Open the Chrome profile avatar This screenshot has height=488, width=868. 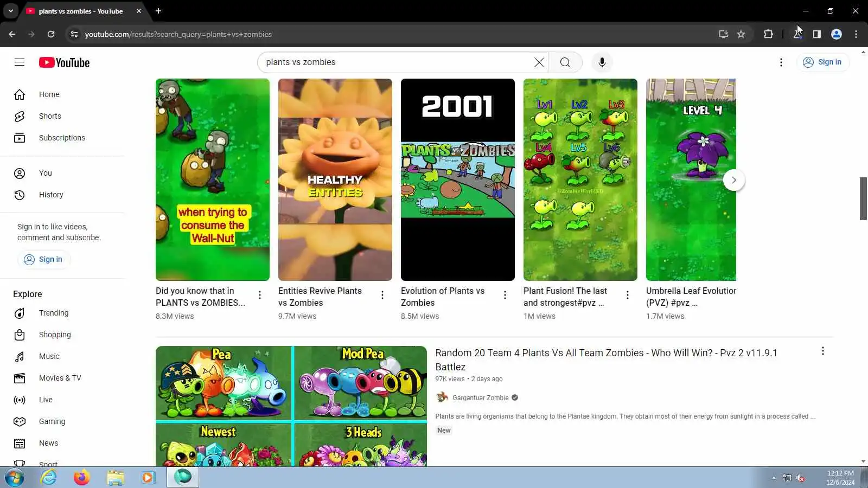pos(837,34)
